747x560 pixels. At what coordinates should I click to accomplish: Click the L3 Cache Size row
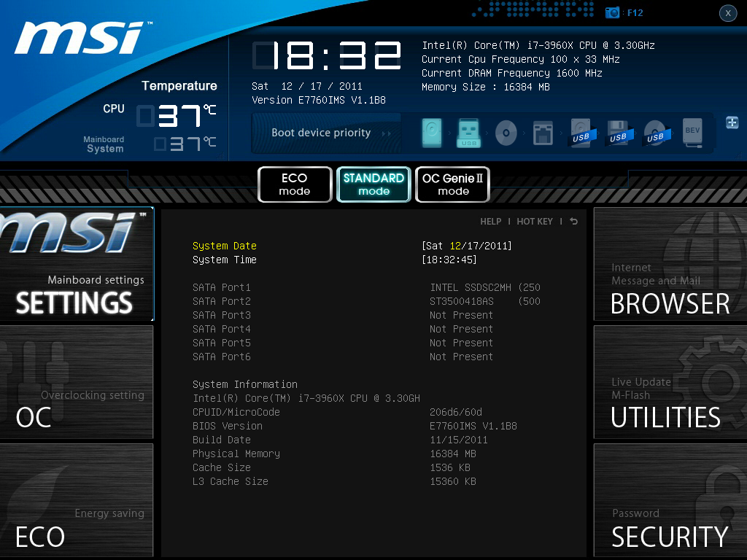(x=334, y=481)
